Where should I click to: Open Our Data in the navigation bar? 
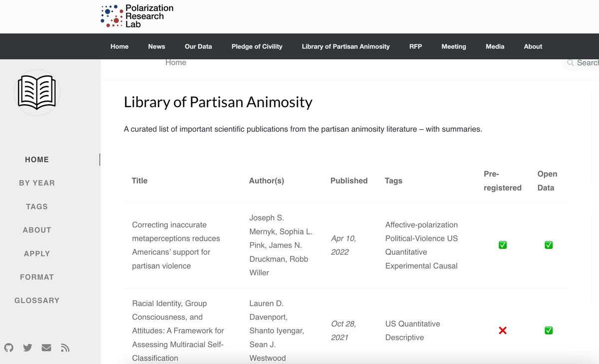[198, 46]
